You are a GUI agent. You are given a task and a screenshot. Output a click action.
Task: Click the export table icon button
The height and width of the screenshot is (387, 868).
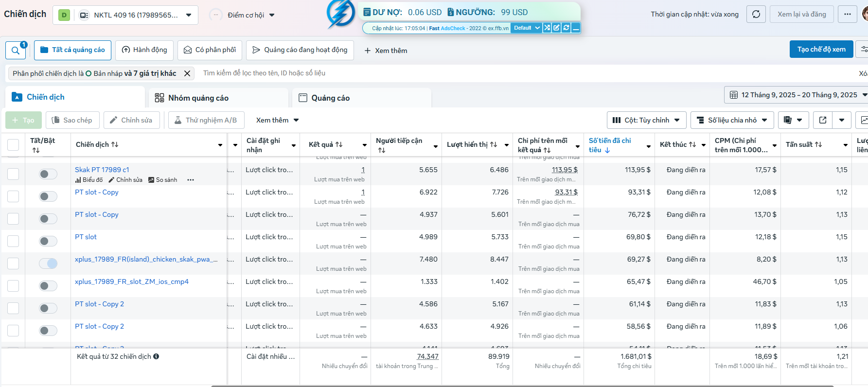coord(823,120)
